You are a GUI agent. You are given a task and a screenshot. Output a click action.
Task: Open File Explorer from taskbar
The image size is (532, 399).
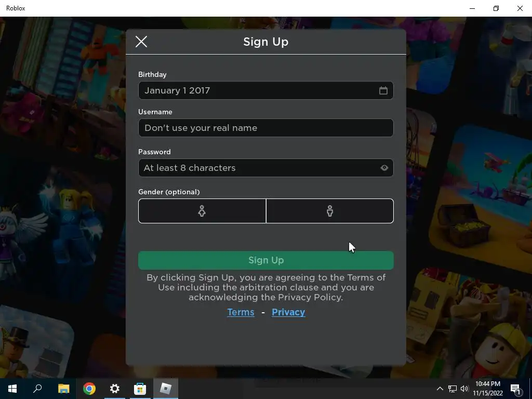pos(63,389)
